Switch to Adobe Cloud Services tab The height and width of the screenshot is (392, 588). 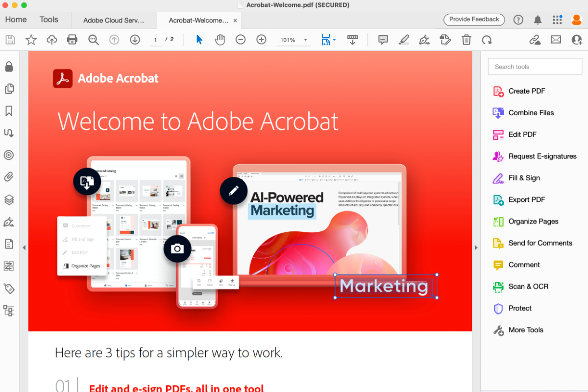click(114, 21)
